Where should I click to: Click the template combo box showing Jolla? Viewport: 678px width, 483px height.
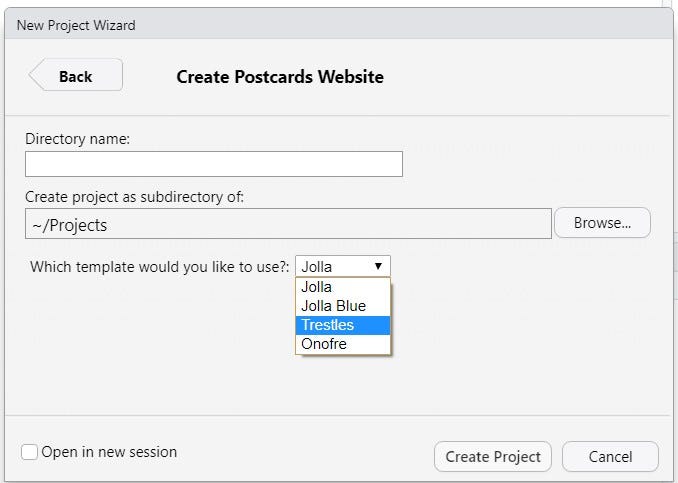pyautogui.click(x=334, y=266)
